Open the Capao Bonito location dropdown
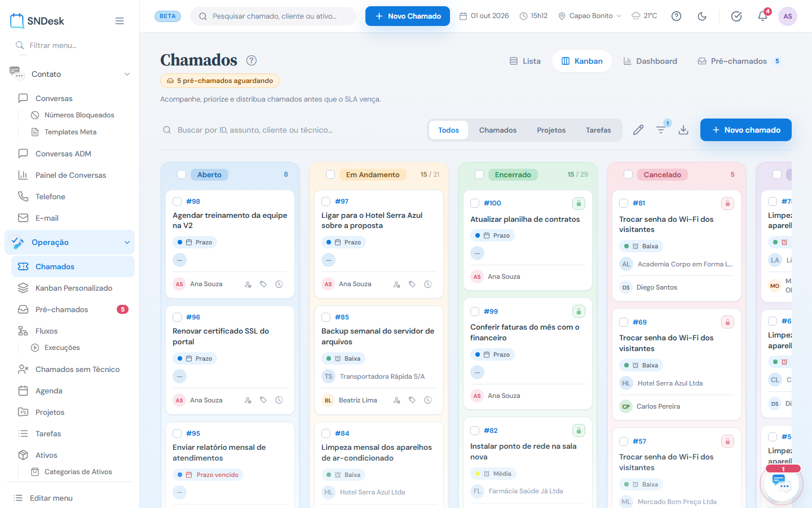812x508 pixels. [x=590, y=16]
